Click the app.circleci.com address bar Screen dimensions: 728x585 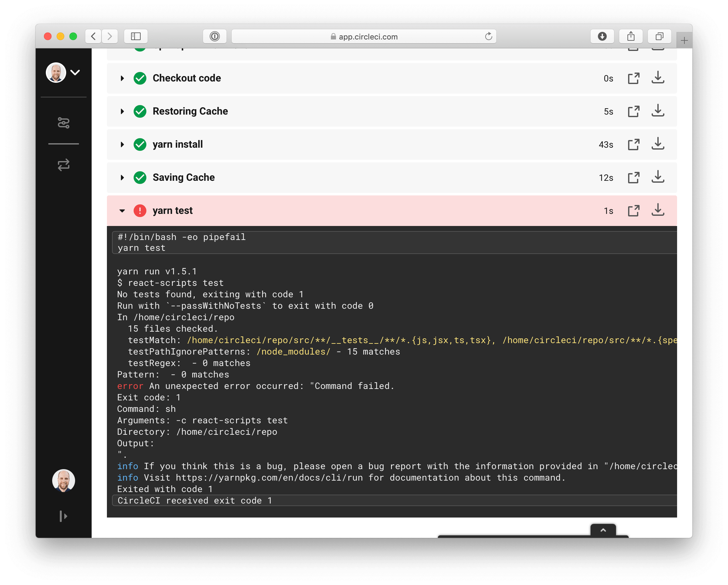364,37
